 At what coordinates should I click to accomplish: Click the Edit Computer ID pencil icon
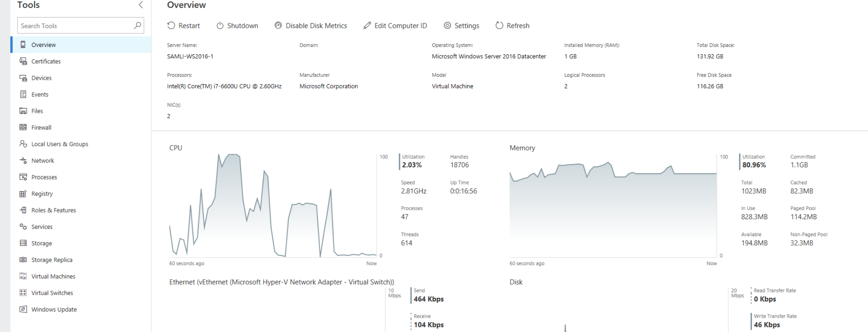click(x=367, y=25)
